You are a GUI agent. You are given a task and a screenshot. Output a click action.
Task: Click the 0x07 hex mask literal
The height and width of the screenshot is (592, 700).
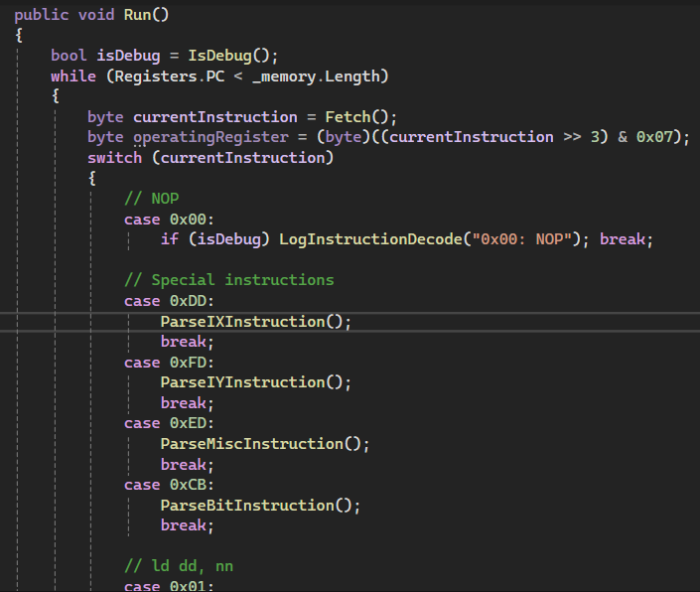654,137
